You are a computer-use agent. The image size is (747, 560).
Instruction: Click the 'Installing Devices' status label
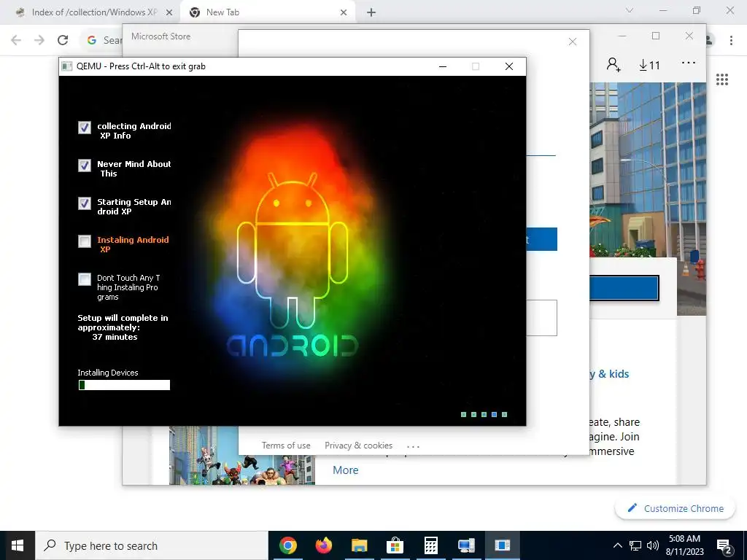108,373
